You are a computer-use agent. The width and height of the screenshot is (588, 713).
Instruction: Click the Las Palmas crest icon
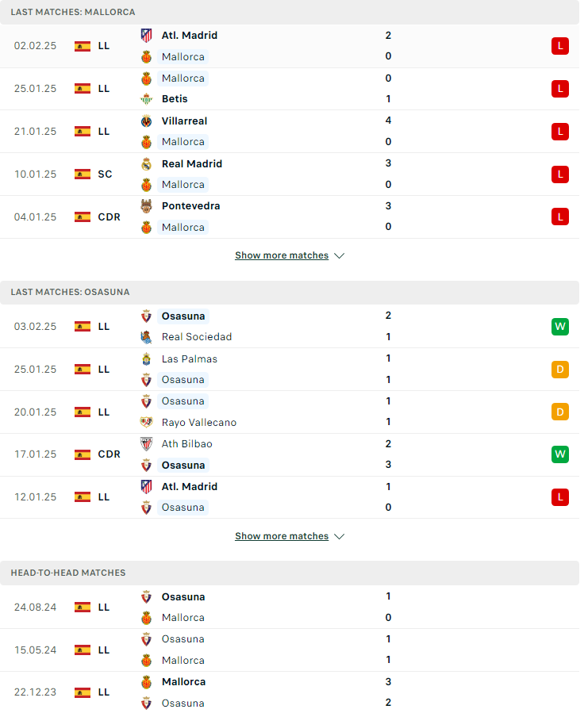tap(146, 358)
